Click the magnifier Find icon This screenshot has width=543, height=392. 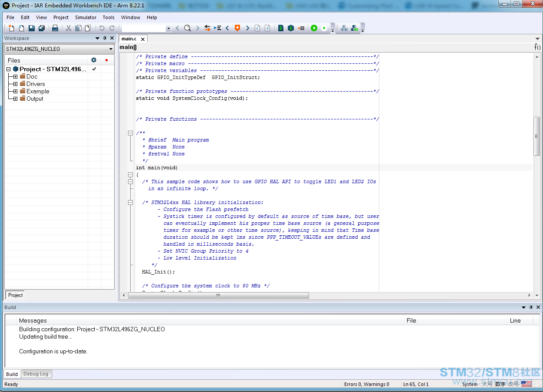click(187, 28)
